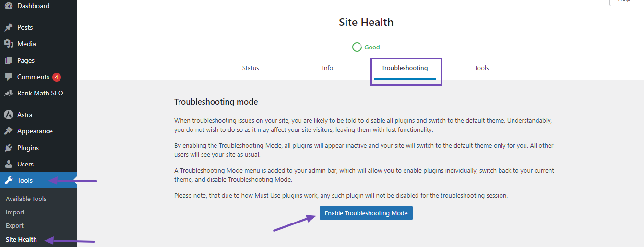Screen dimensions: 644x247
Task: Click the Pages icon in sidebar
Action: [x=9, y=60]
